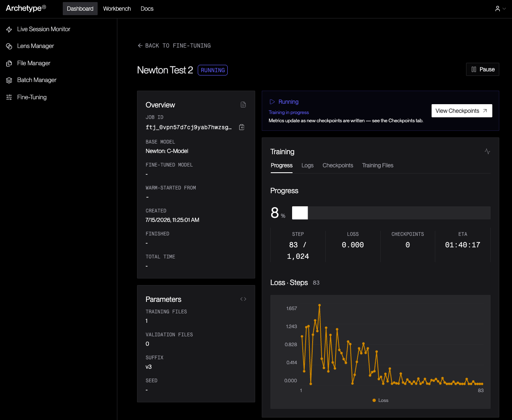This screenshot has height=420, width=512.
Task: Select the Fine-Tuning sliders icon
Action: click(9, 97)
